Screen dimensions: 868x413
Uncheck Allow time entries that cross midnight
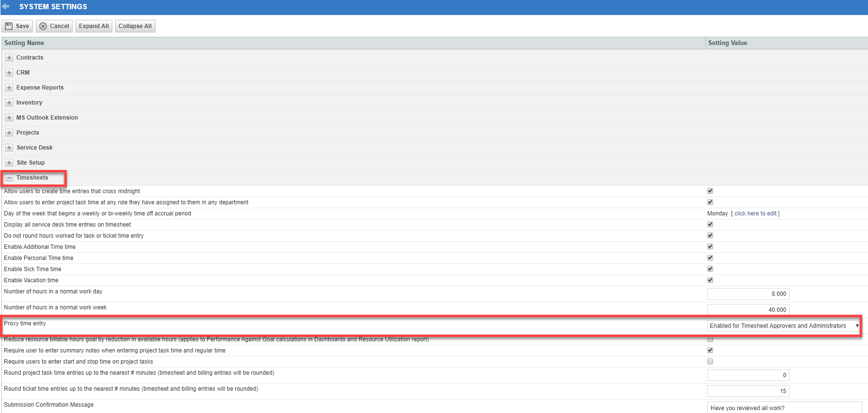pos(710,191)
